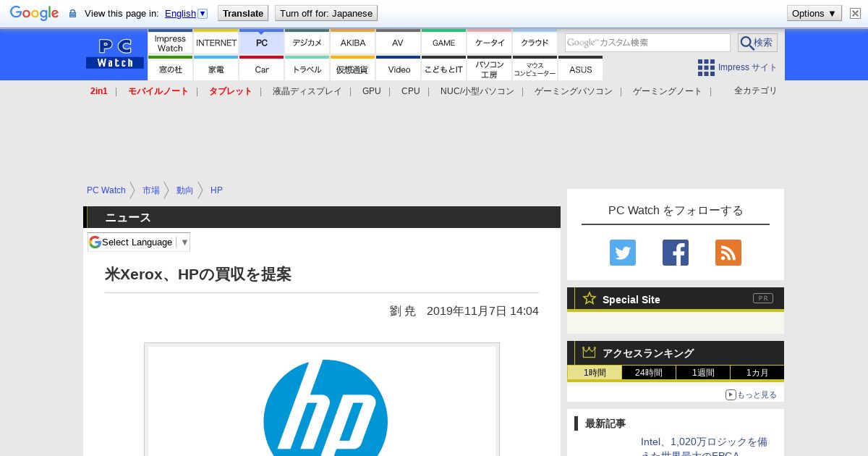Screen dimensions: 868x456
Task: Click the 2in1 category link
Action: tap(99, 91)
